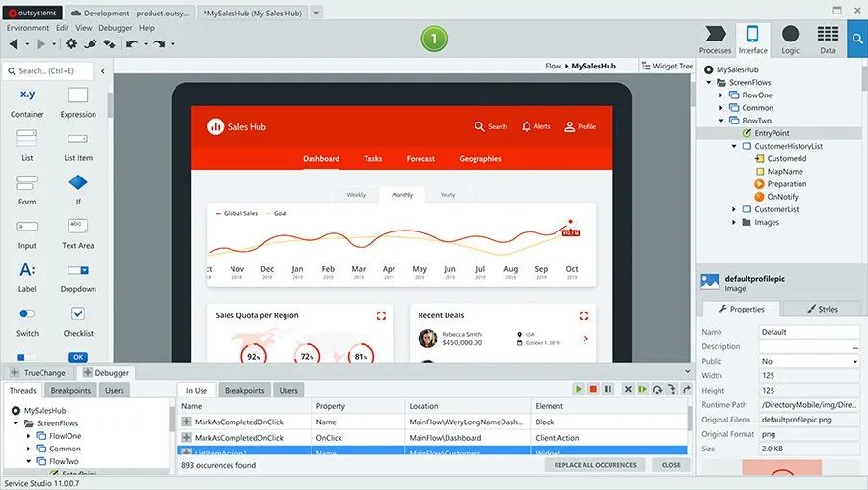Select the Switch widget in toolbox
Viewport: 868px width, 490px height.
point(27,320)
